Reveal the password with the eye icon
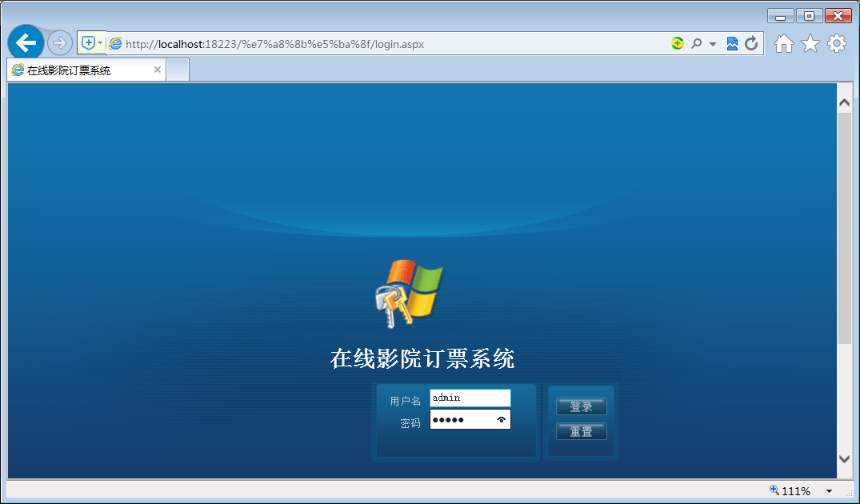 502,420
